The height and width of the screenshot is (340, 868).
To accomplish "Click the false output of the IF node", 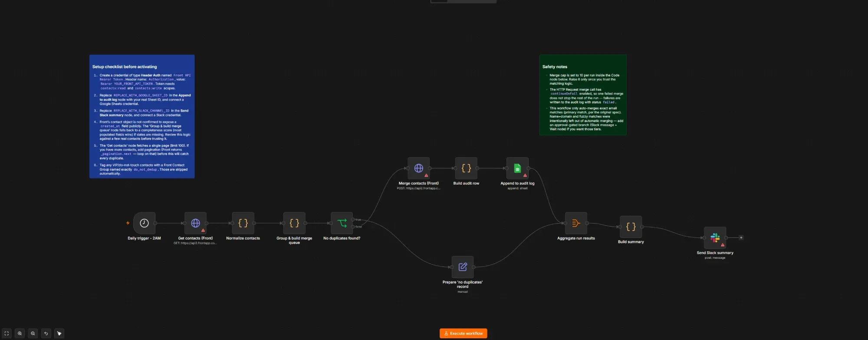I will click(x=353, y=227).
